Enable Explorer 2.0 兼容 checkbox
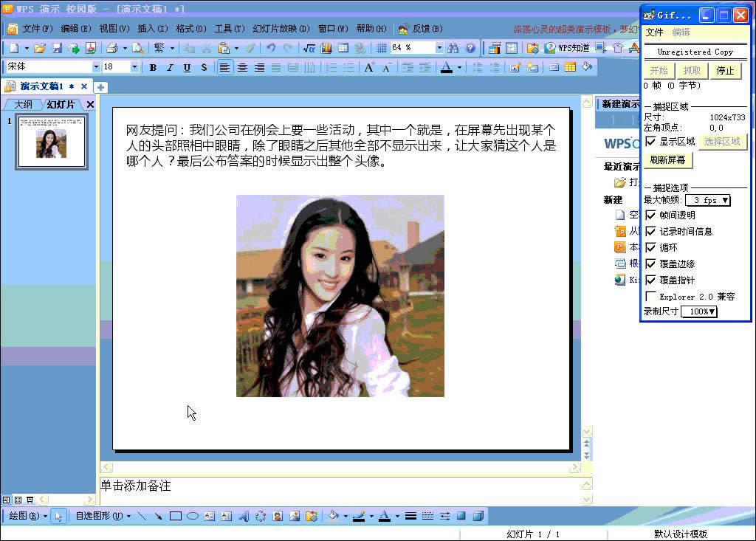Image resolution: width=756 pixels, height=541 pixels. [651, 297]
